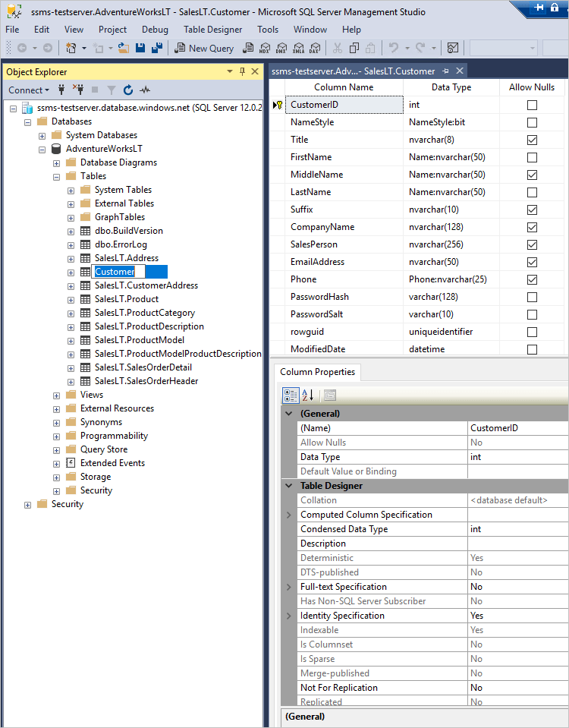Collapse the AdventureWorksLT database node
This screenshot has width=569, height=728.
42,150
